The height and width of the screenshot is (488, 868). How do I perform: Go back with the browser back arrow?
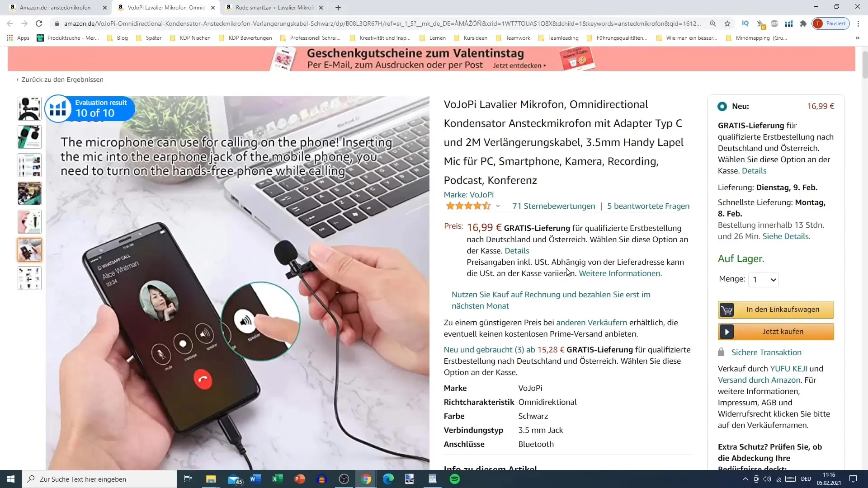coord(10,23)
